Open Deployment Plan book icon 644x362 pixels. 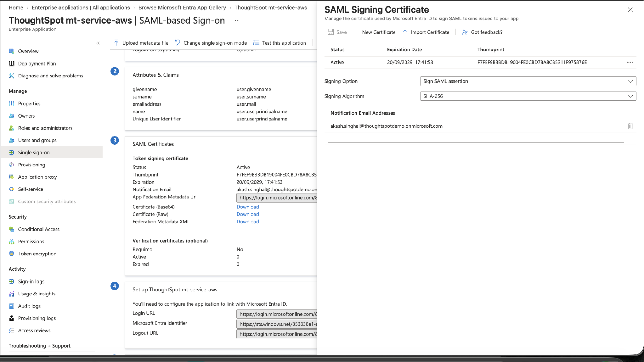[11, 64]
